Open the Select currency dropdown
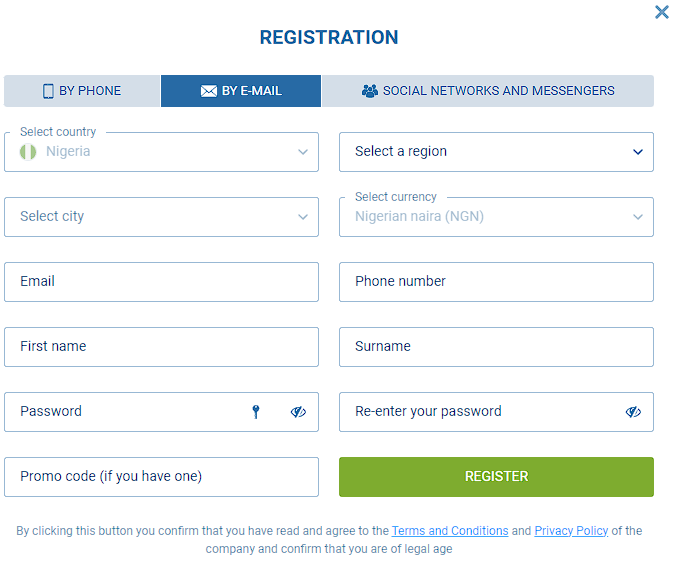This screenshot has width=674, height=571. 496,217
